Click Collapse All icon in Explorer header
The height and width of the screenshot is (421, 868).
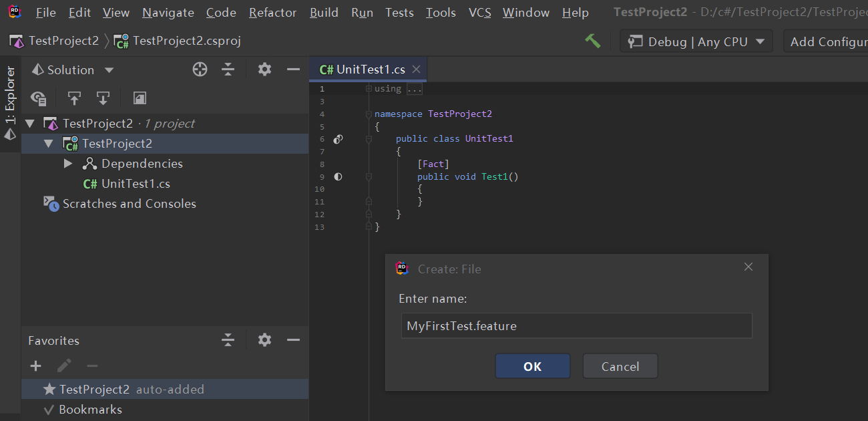[x=228, y=69]
